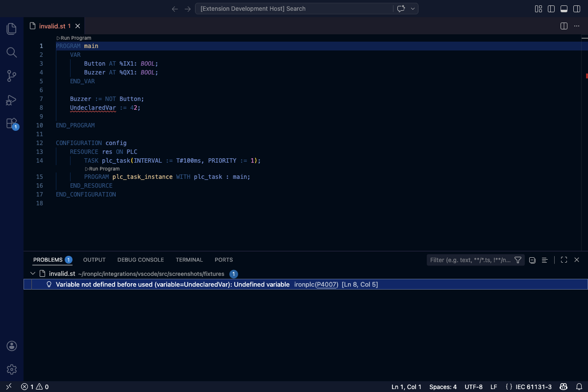Viewport: 588px width, 392px height.
Task: Split the editor to the right
Action: (x=564, y=26)
